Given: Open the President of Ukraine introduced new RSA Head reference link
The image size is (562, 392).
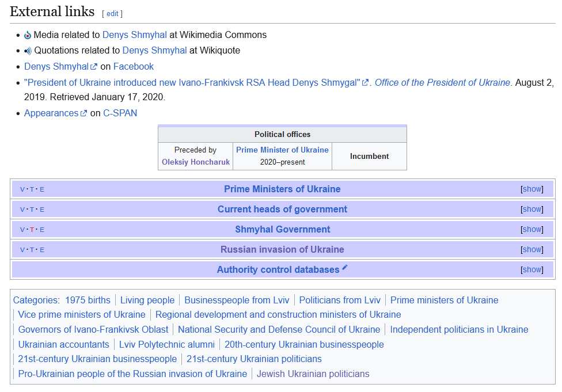Looking at the screenshot, I should point(196,82).
